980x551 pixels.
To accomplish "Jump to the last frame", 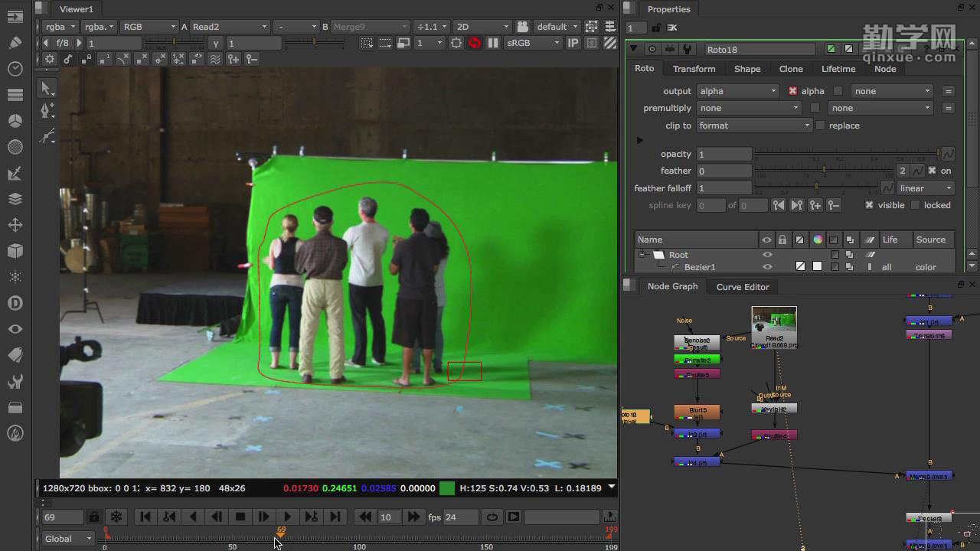I will pos(335,517).
